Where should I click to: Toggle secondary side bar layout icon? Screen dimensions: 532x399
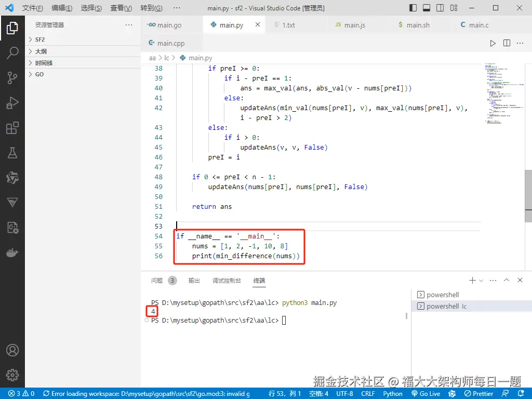(440, 8)
